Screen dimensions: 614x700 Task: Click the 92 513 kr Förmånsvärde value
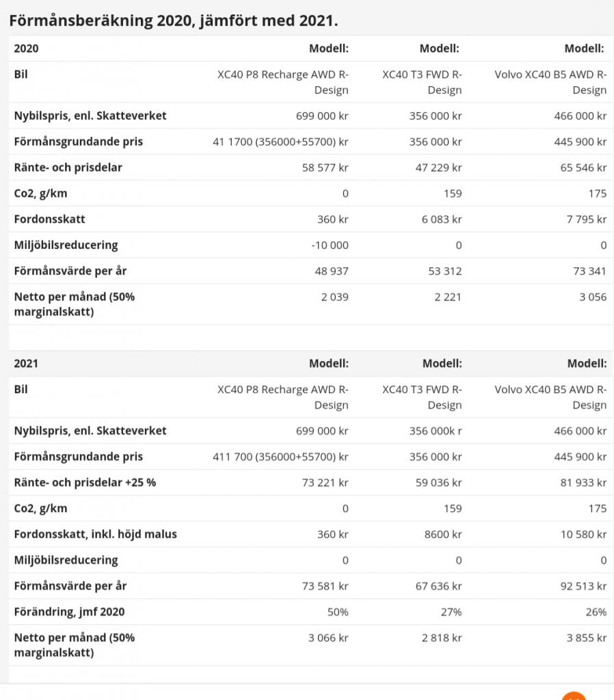pos(584,586)
